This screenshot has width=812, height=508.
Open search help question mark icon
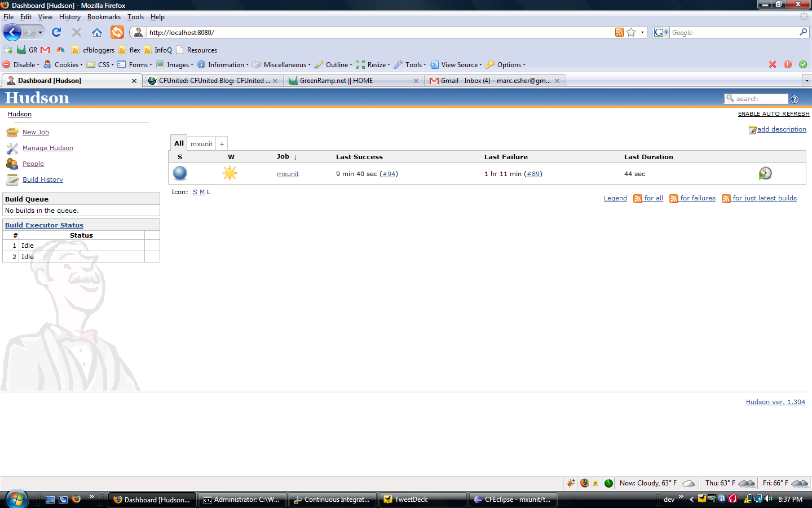795,99
